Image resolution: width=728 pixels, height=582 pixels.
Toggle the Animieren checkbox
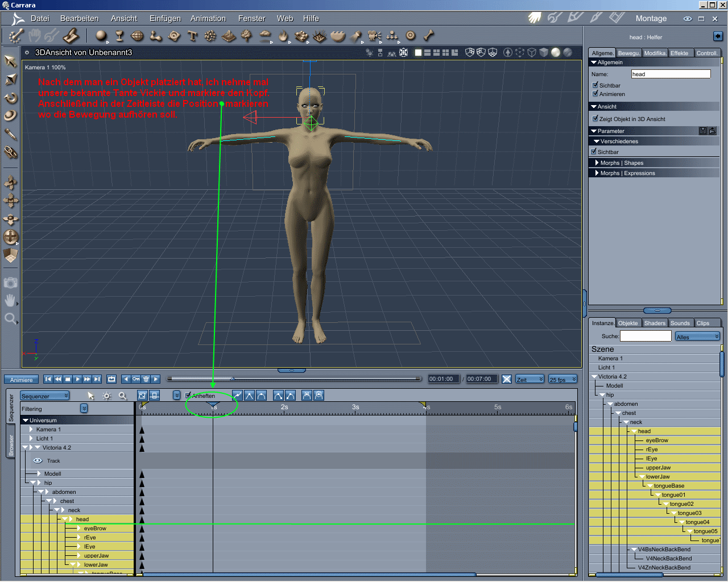(x=595, y=94)
